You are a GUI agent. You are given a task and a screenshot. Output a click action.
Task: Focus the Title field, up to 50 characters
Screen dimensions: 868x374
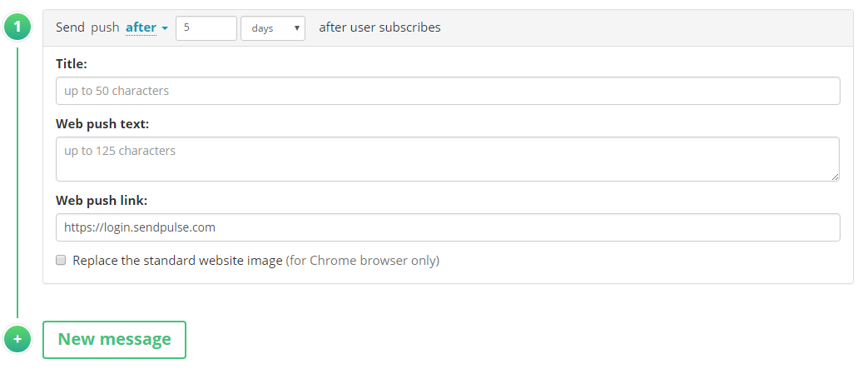[x=448, y=91]
